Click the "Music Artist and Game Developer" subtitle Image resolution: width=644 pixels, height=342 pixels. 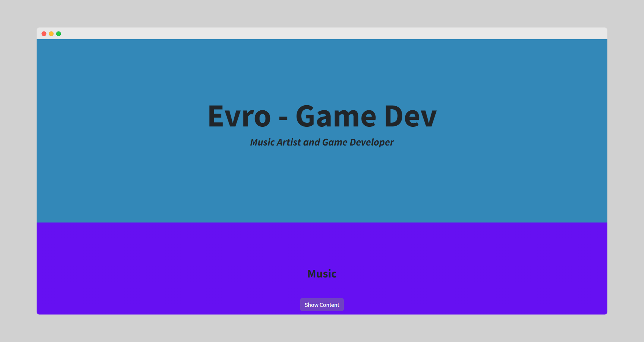(x=322, y=142)
